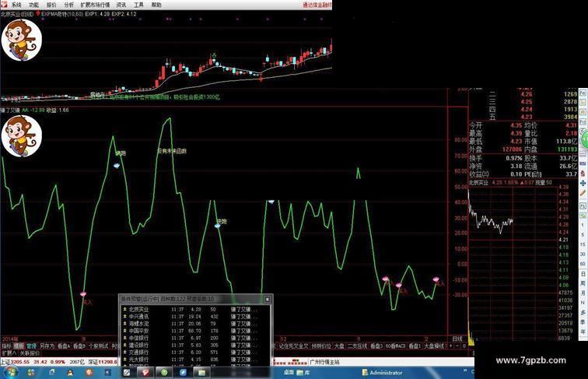
Task: Open the folder explorer taskbar icon
Action: coord(201,372)
